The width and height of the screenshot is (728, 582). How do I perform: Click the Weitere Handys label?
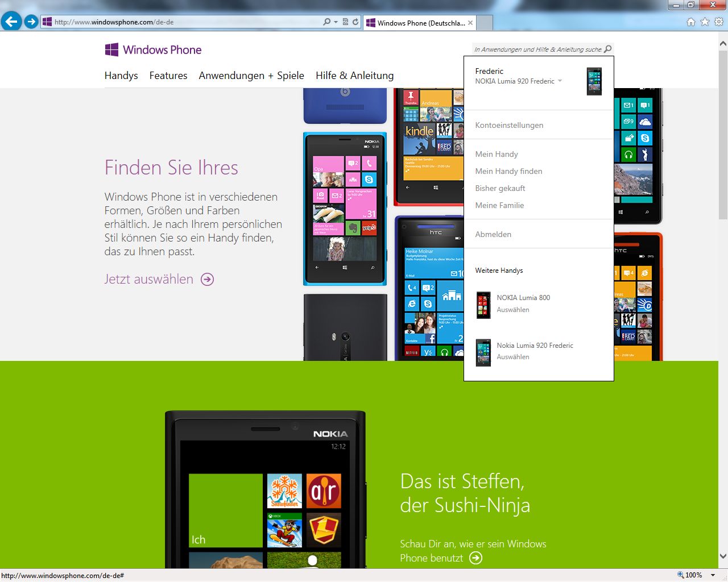click(499, 271)
